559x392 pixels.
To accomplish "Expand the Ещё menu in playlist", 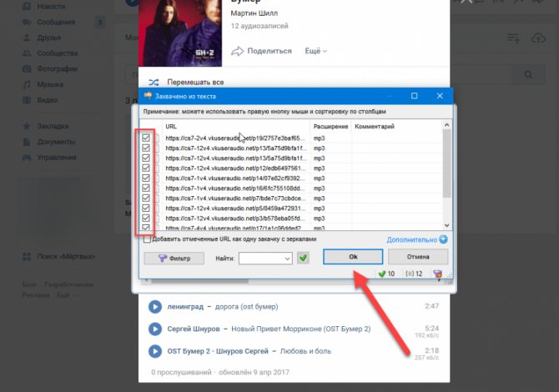I will click(x=316, y=51).
